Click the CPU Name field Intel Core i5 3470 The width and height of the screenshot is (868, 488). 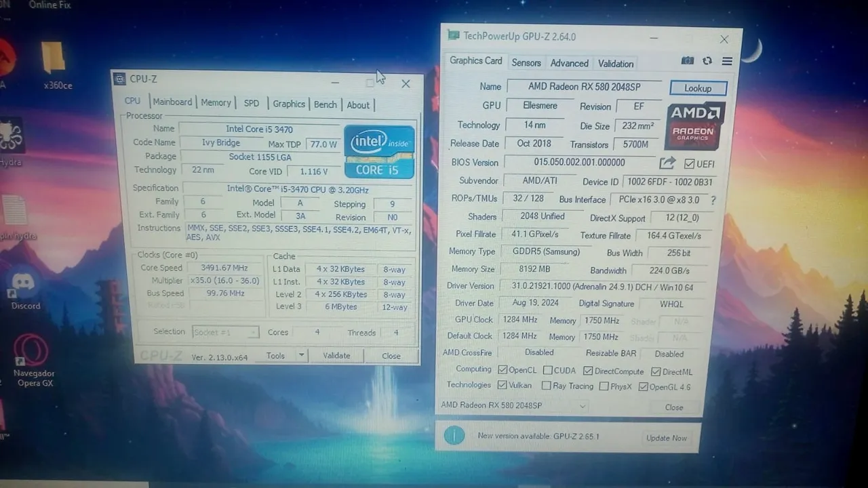pos(259,129)
